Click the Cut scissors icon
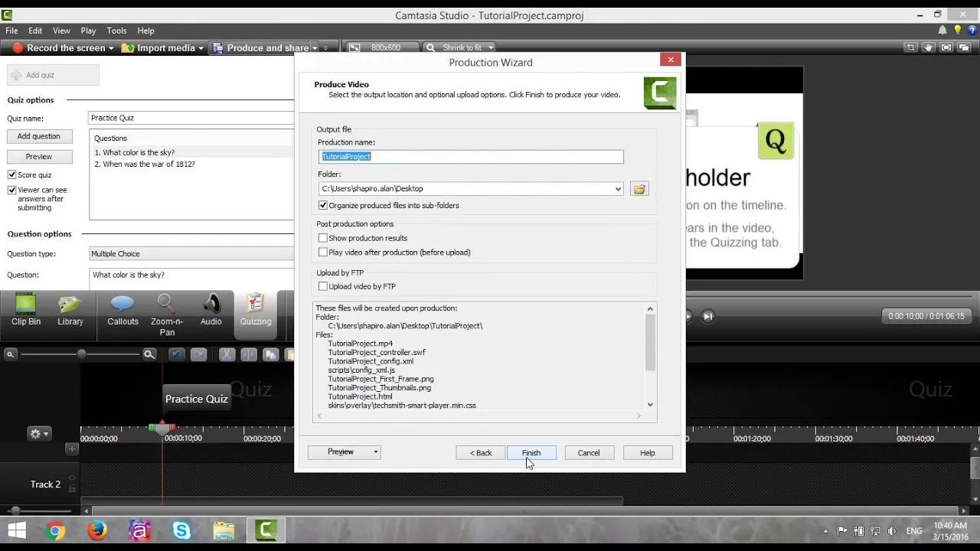 tap(227, 354)
